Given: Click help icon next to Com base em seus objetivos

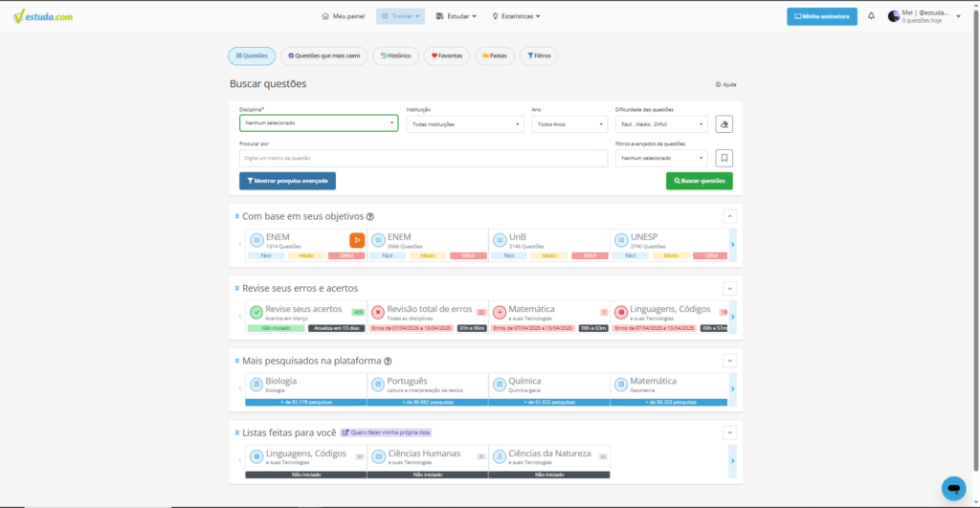Looking at the screenshot, I should click(370, 216).
